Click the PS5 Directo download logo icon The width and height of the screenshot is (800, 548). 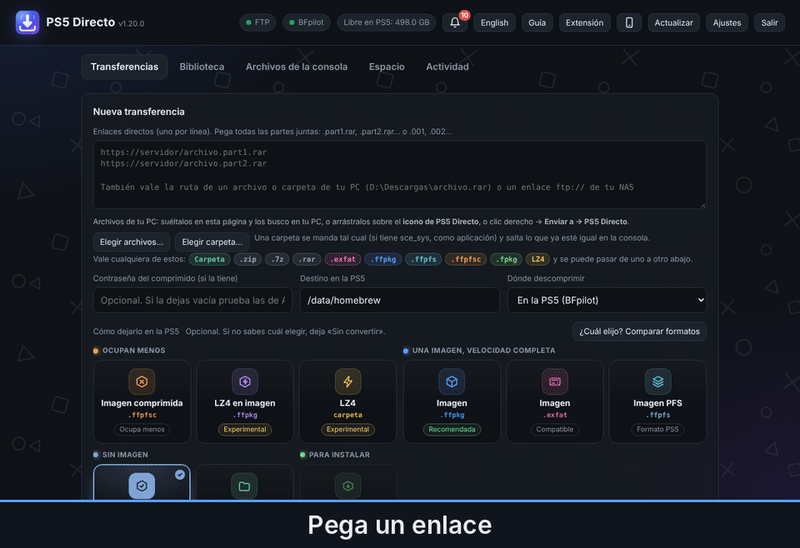[27, 22]
